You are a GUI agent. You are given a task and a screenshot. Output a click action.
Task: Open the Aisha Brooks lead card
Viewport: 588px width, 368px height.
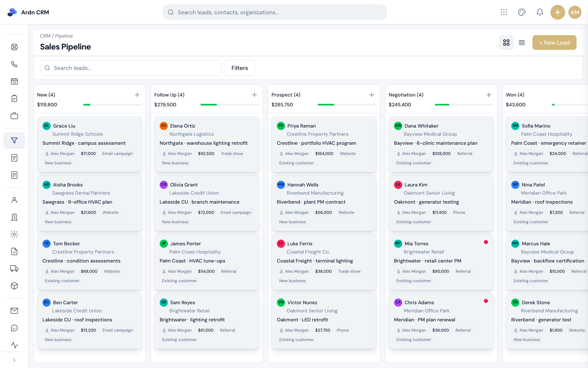point(89,203)
